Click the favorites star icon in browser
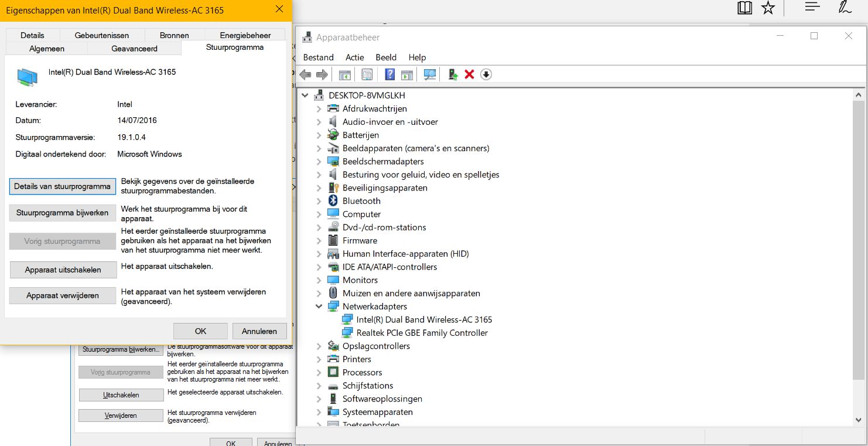 [x=768, y=8]
